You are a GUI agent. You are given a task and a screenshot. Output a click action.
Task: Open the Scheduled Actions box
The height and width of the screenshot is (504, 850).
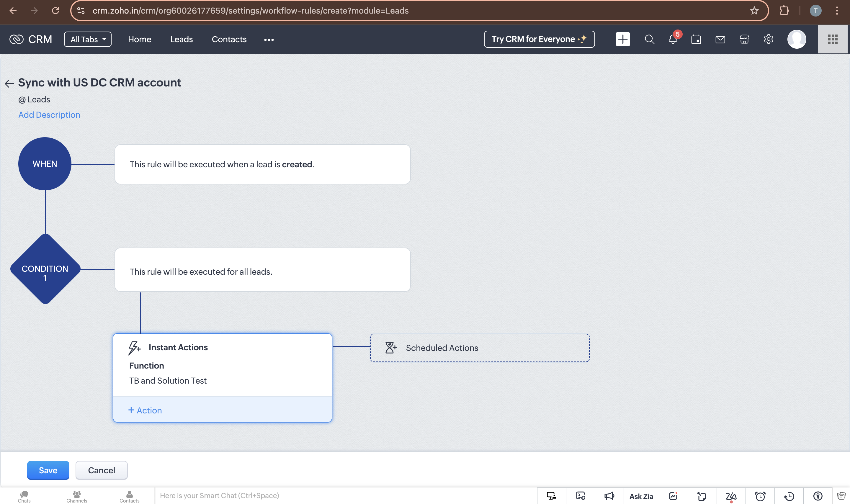[x=479, y=348]
